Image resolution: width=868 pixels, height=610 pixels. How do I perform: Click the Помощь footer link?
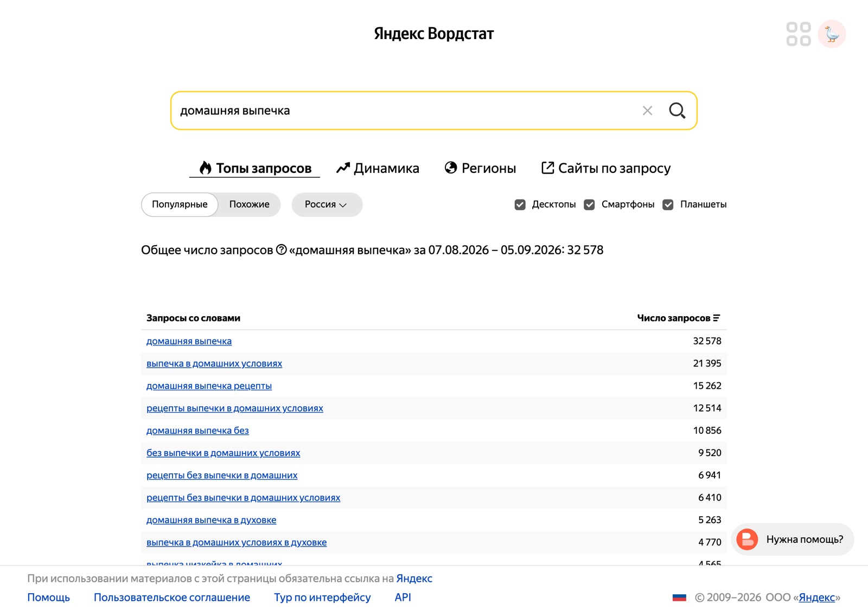[x=49, y=598]
